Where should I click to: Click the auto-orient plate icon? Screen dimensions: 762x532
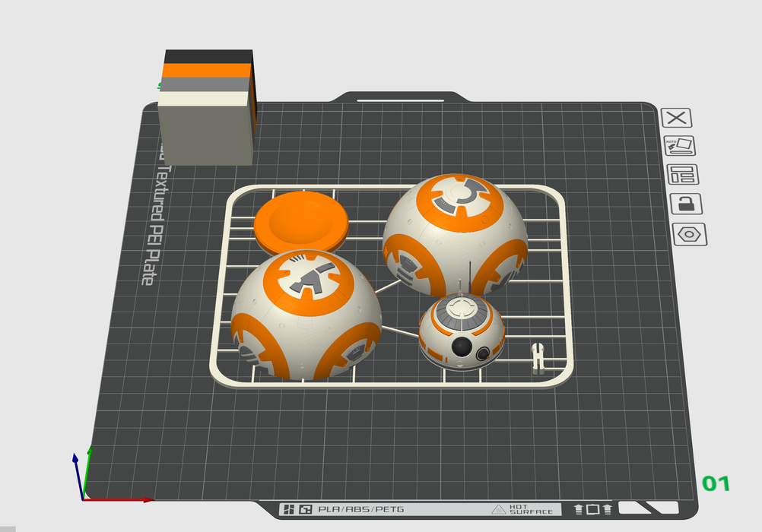pyautogui.click(x=681, y=146)
